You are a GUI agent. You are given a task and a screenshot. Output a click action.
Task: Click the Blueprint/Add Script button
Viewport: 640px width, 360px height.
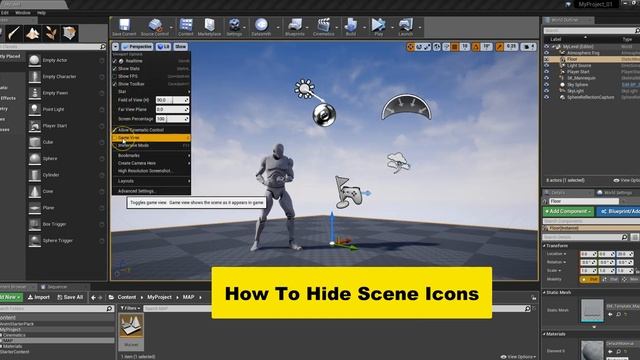(619, 211)
